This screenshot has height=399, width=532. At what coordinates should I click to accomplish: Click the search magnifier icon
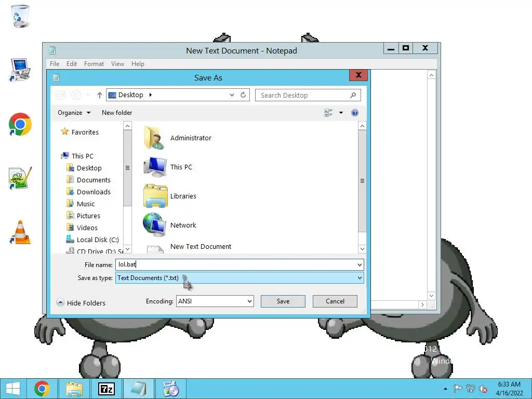[353, 95]
